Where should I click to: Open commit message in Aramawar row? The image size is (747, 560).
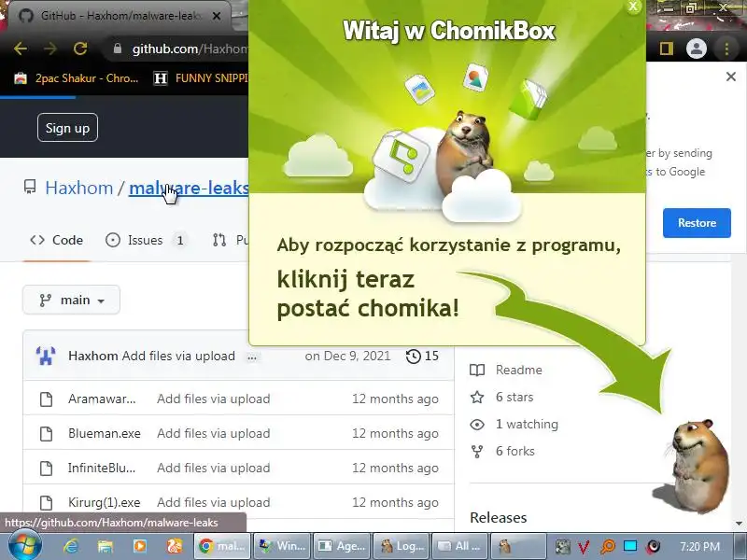pyautogui.click(x=214, y=399)
